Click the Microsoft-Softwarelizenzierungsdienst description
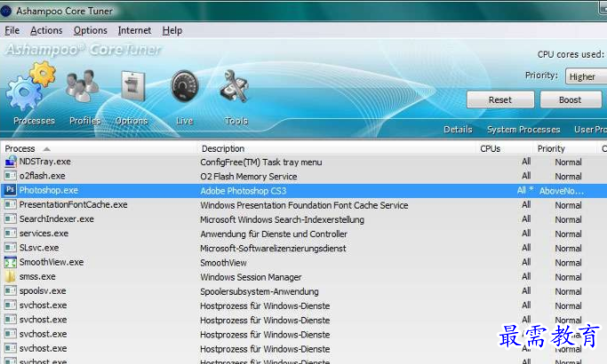 (273, 249)
